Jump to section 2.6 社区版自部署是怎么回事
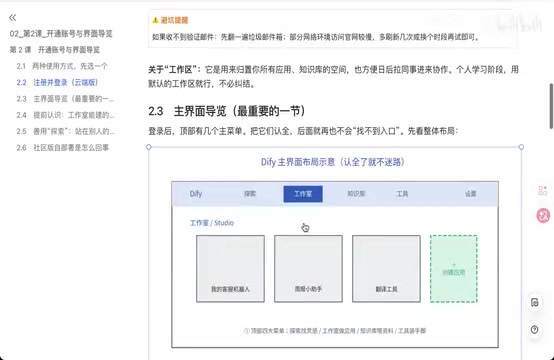The width and height of the screenshot is (554, 360). pos(63,147)
